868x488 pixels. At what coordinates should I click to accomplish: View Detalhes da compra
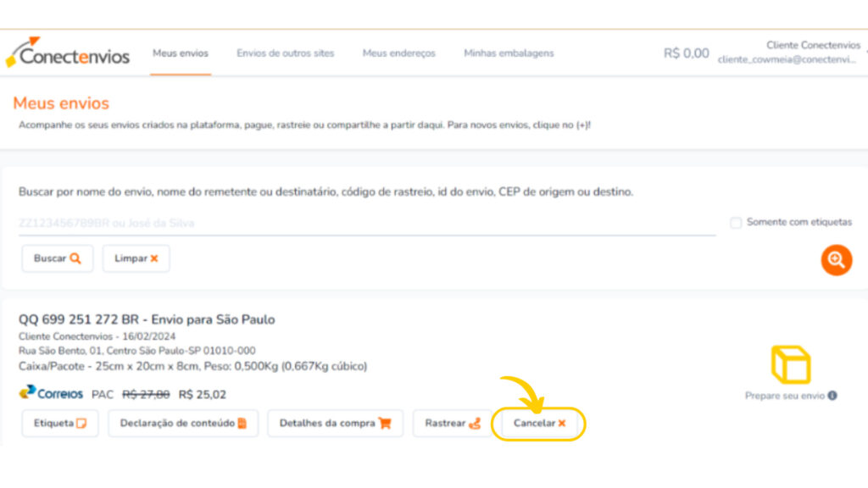pyautogui.click(x=336, y=424)
